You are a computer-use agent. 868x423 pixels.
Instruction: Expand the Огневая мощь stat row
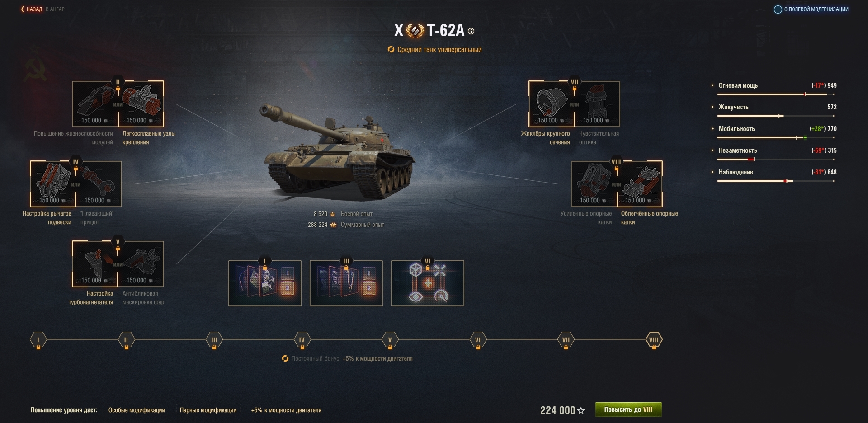click(x=773, y=85)
